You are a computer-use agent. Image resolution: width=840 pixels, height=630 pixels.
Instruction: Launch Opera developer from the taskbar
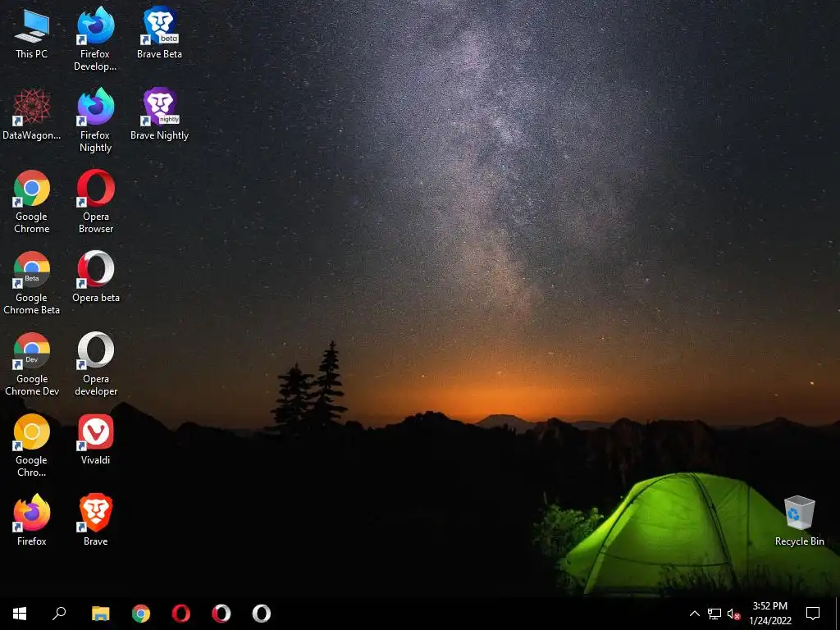tap(262, 614)
